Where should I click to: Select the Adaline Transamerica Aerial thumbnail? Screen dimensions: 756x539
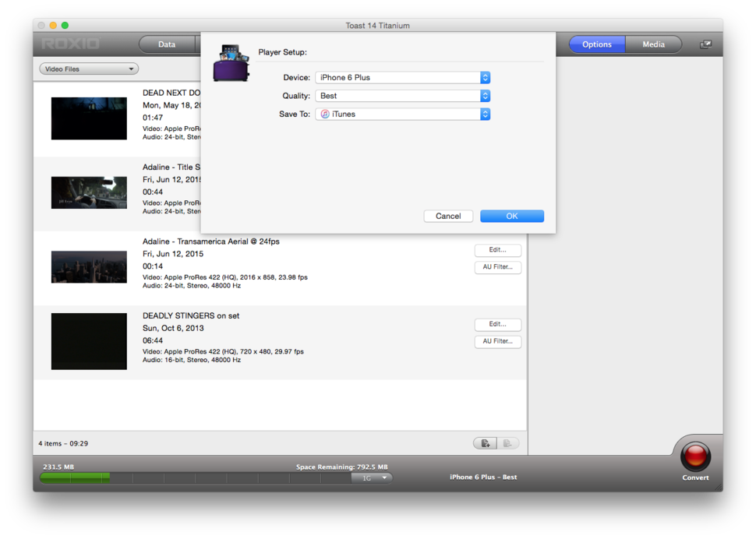tap(89, 267)
